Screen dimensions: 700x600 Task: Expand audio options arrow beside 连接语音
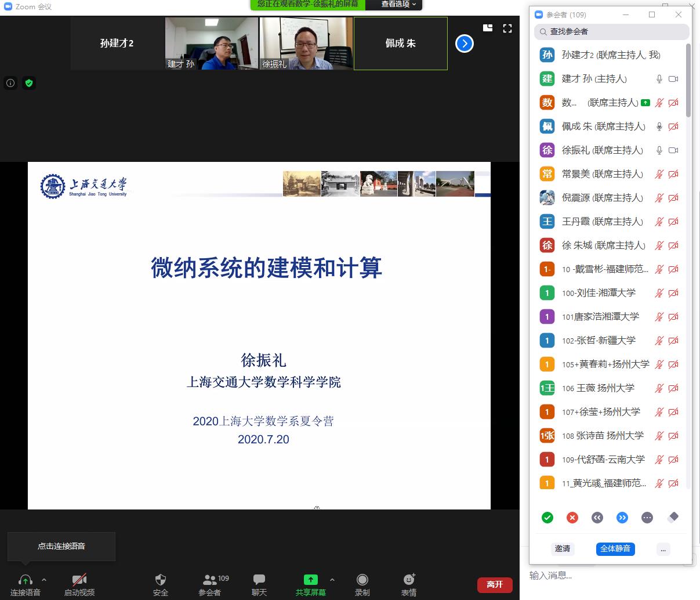coord(44,580)
